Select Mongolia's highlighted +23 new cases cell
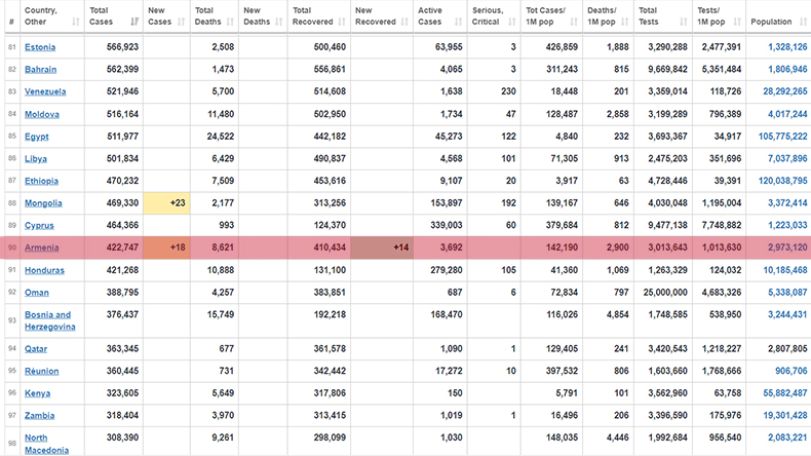Viewport: 811px width, 456px height. [167, 203]
